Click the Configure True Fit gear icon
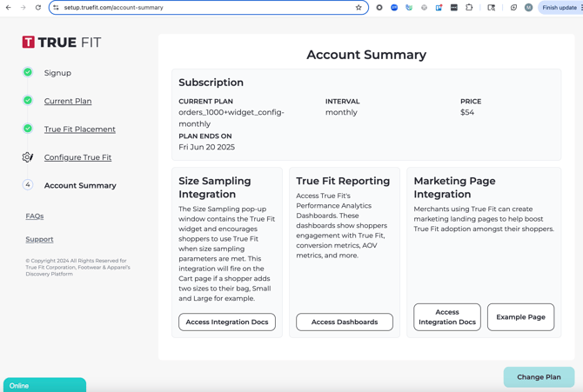The height and width of the screenshot is (392, 583). [x=28, y=157]
